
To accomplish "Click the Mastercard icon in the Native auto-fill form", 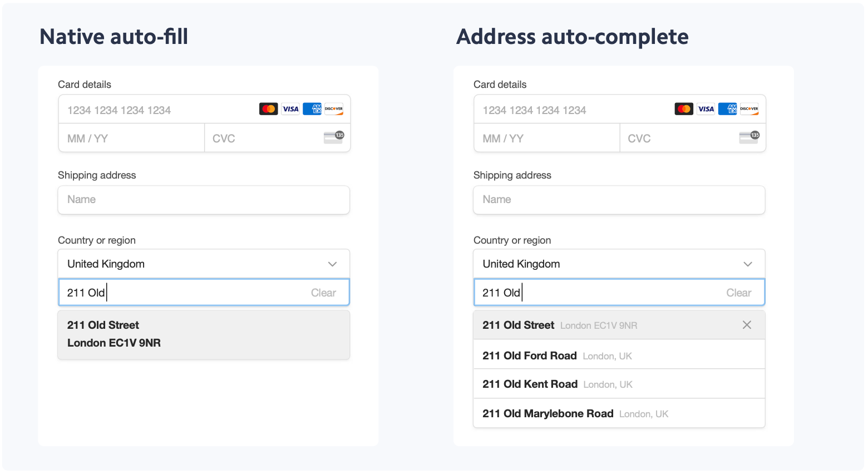I will click(268, 109).
